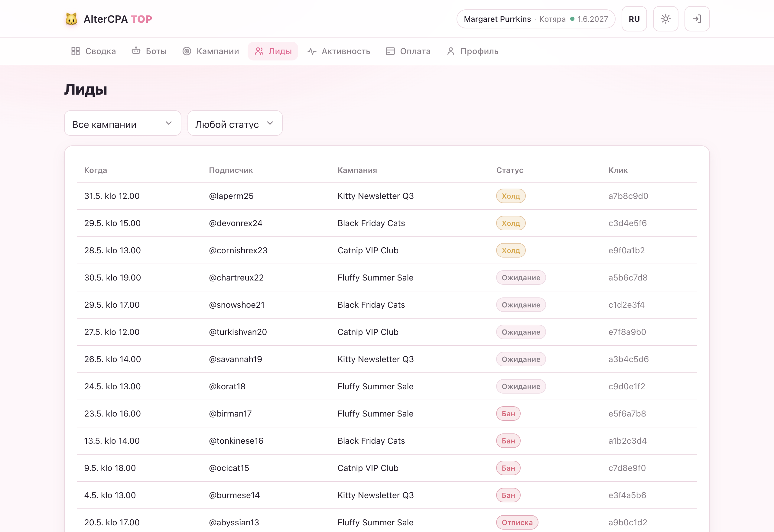Click the Холд badge for @laperm25

[x=511, y=196]
